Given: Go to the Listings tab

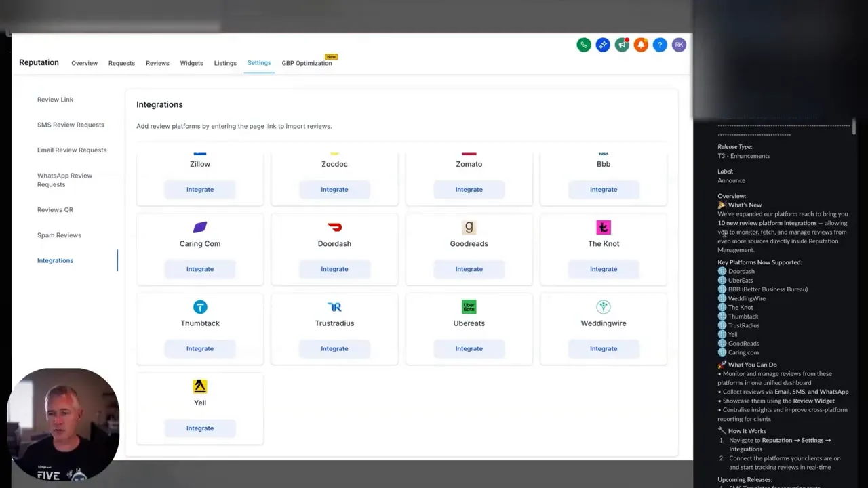Looking at the screenshot, I should tap(225, 63).
